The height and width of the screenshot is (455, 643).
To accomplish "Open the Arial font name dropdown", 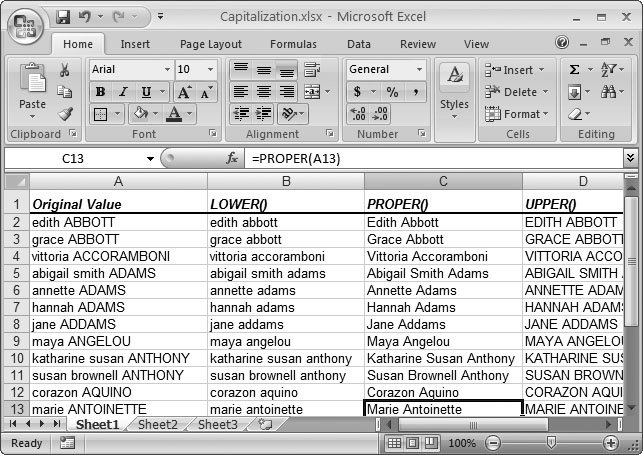I will point(167,69).
